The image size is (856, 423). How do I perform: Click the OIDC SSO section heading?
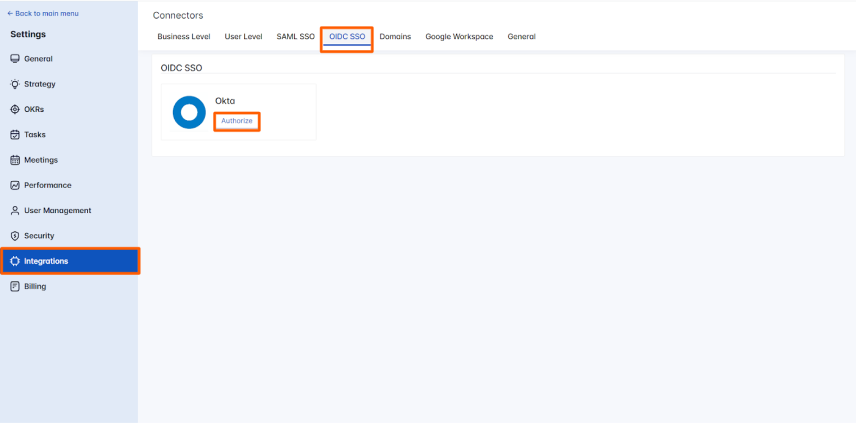(181, 68)
